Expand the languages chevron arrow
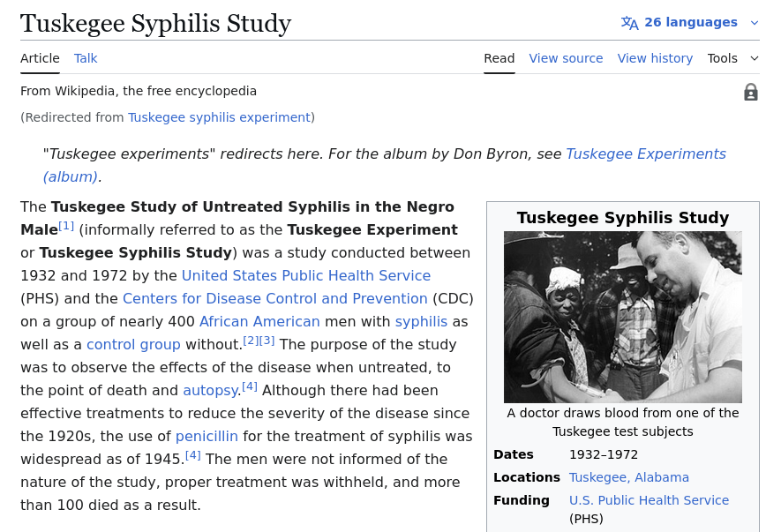This screenshot has height=532, width=781. click(x=755, y=23)
